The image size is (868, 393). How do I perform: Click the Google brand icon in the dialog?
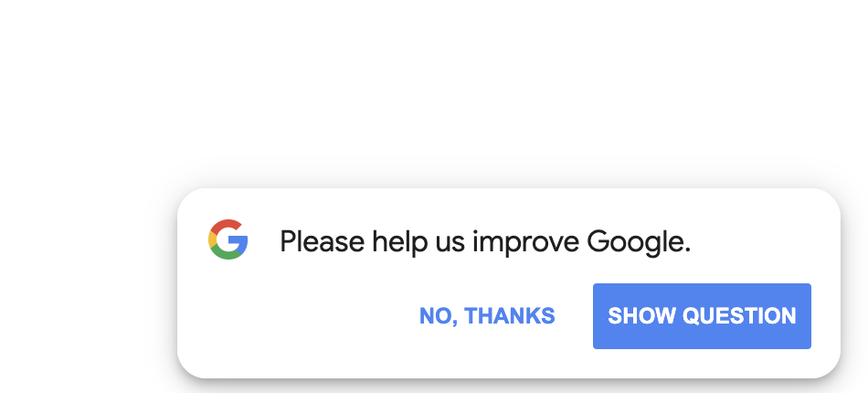[x=228, y=240]
